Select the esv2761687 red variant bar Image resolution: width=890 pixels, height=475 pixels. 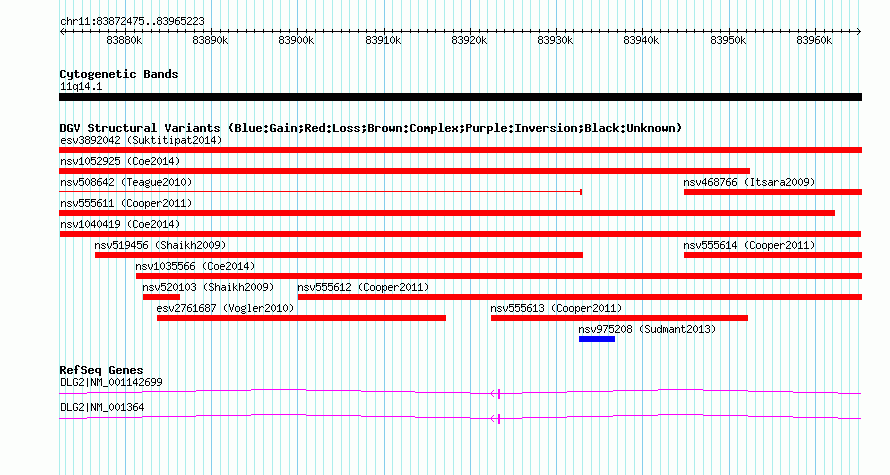301,318
